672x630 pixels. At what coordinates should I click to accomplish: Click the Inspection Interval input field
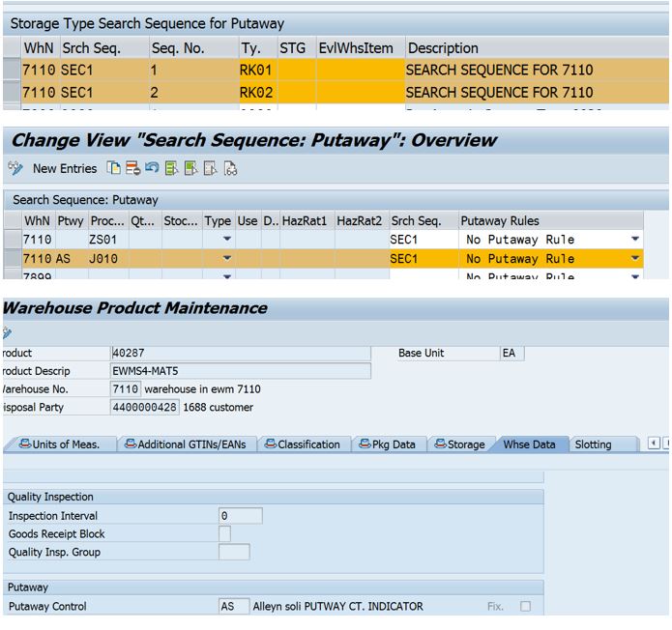[x=240, y=516]
